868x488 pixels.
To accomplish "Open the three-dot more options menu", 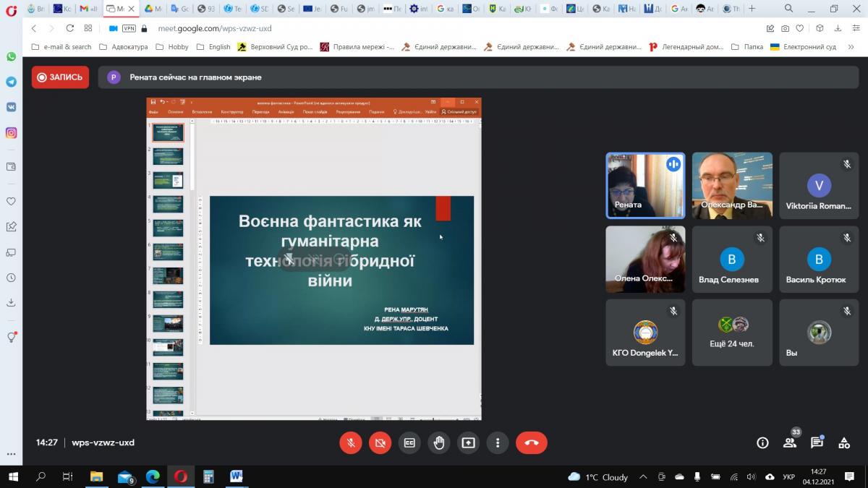I will point(497,442).
